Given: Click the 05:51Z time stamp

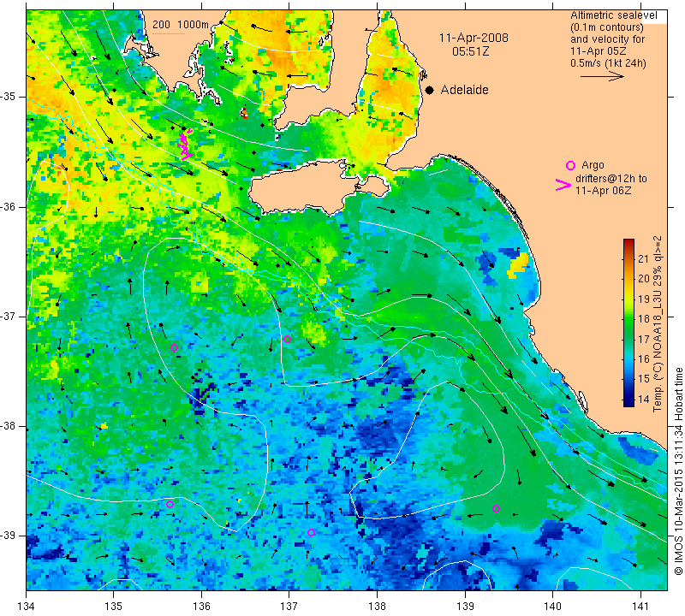Looking at the screenshot, I should click(x=471, y=51).
